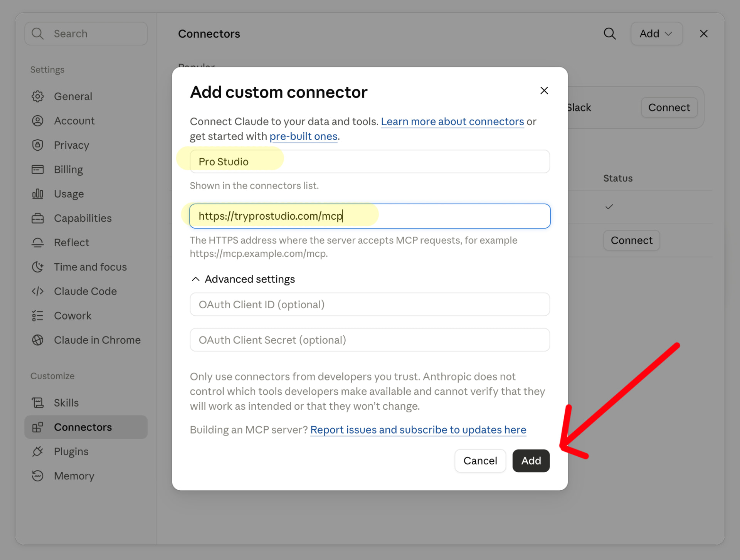Open the Reflect settings item
740x560 pixels.
[86, 242]
